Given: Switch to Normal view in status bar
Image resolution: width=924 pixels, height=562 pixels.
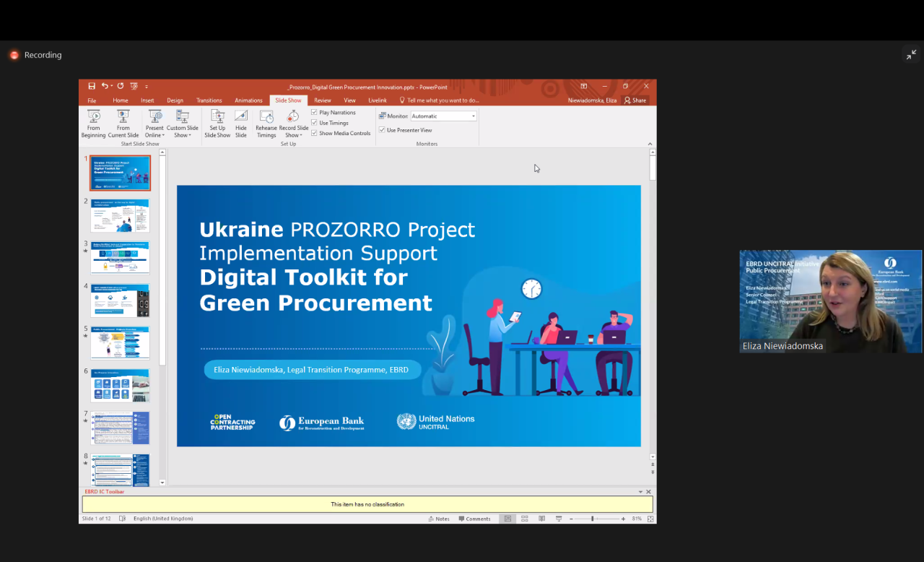Looking at the screenshot, I should point(507,519).
